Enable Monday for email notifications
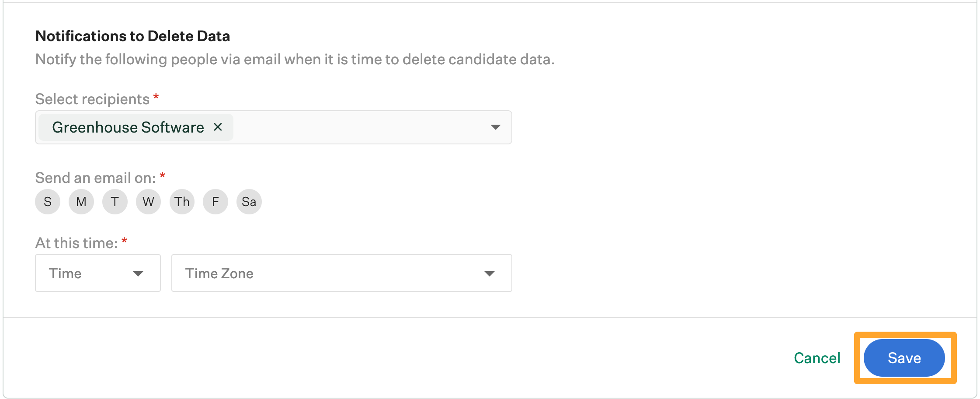This screenshot has height=399, width=980. (x=81, y=202)
